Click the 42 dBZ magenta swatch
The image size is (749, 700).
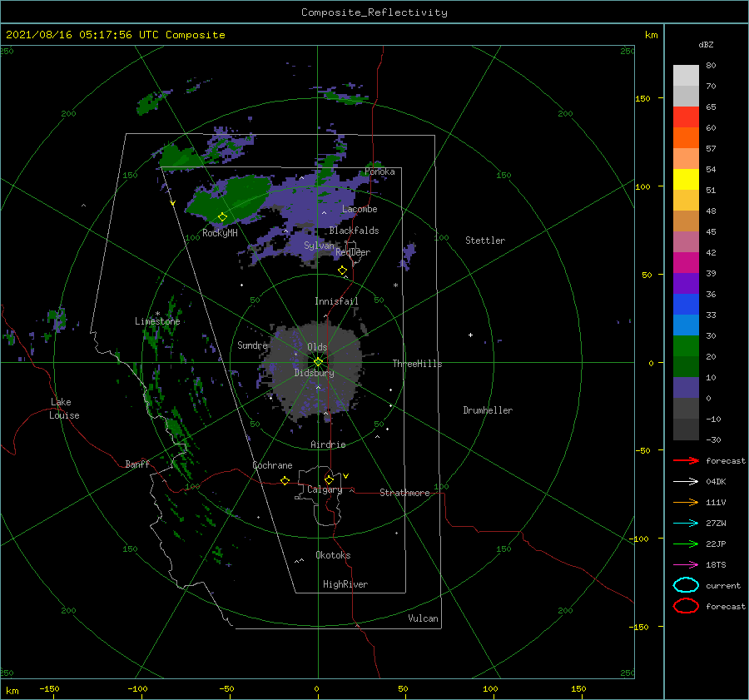click(x=686, y=262)
